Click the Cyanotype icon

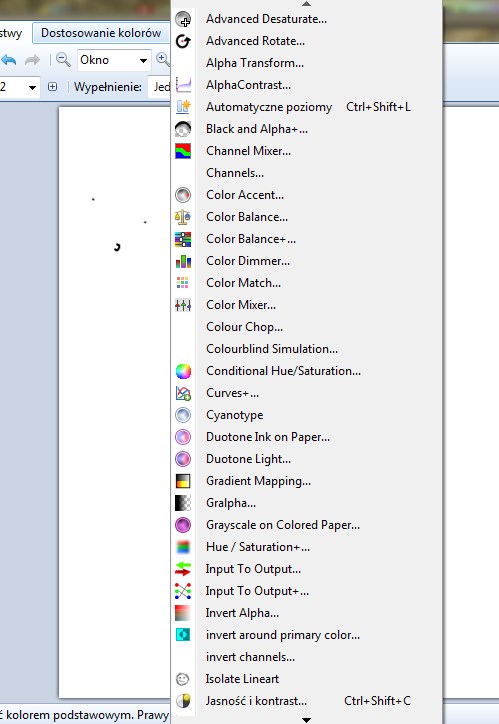point(183,415)
